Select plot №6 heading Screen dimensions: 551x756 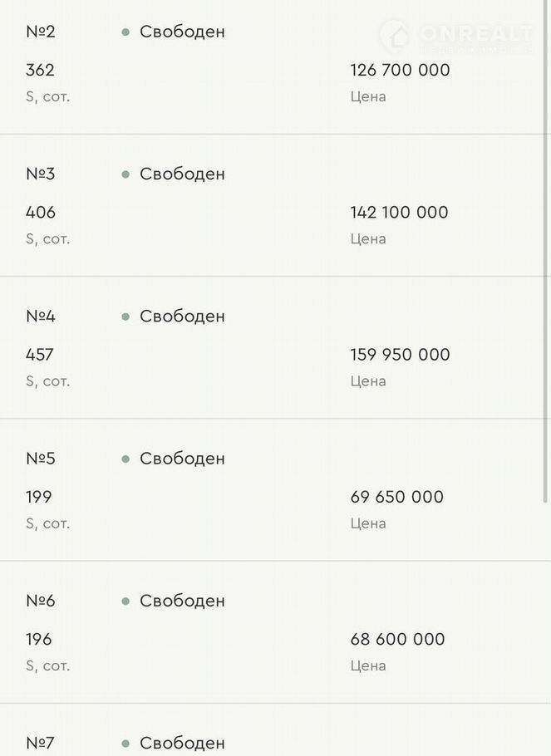40,601
